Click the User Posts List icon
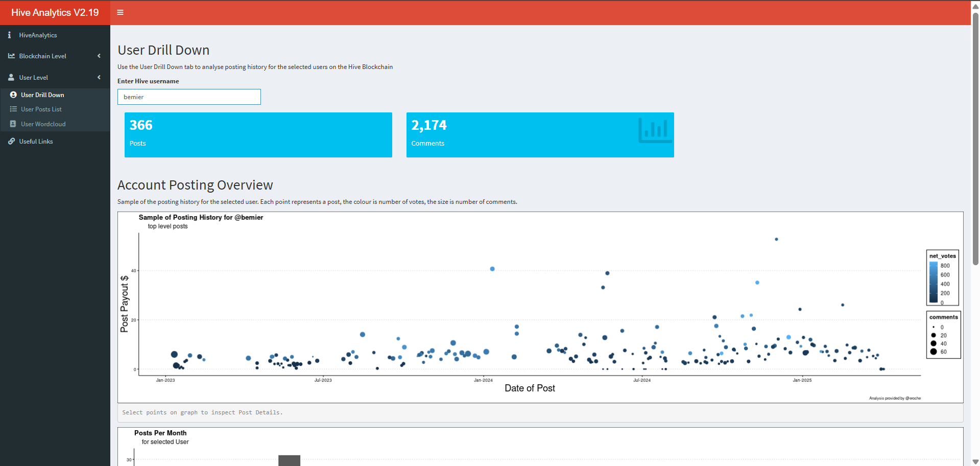Image resolution: width=980 pixels, height=466 pixels. click(13, 109)
